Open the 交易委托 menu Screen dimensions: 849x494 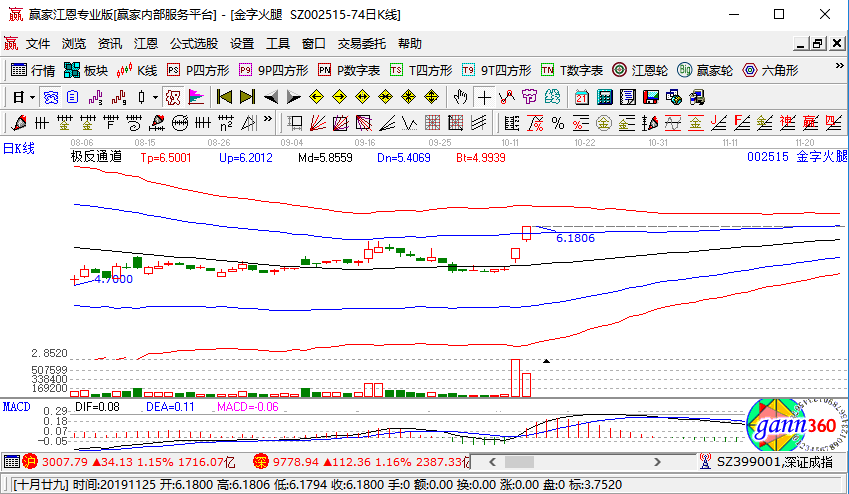point(362,44)
